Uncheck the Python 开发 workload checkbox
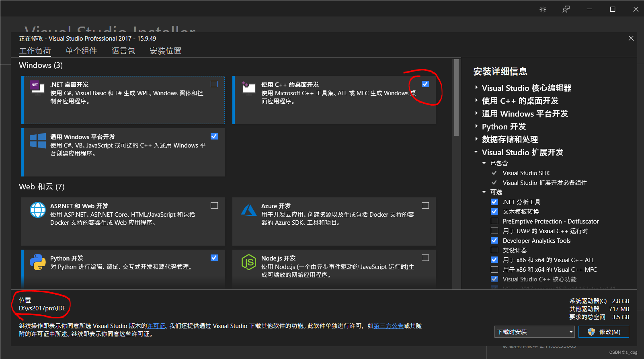The width and height of the screenshot is (644, 359). pos(214,258)
